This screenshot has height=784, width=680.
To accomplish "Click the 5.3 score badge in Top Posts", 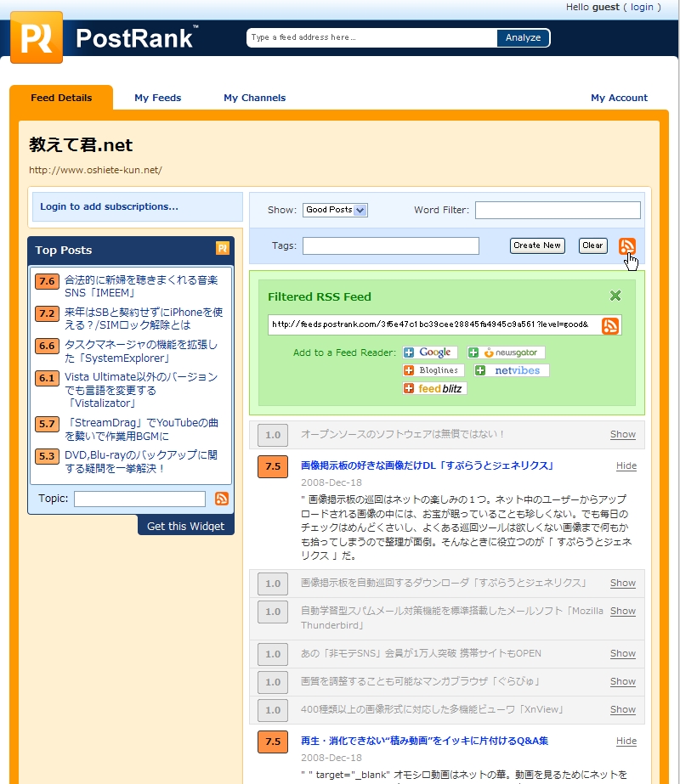I will tap(47, 456).
